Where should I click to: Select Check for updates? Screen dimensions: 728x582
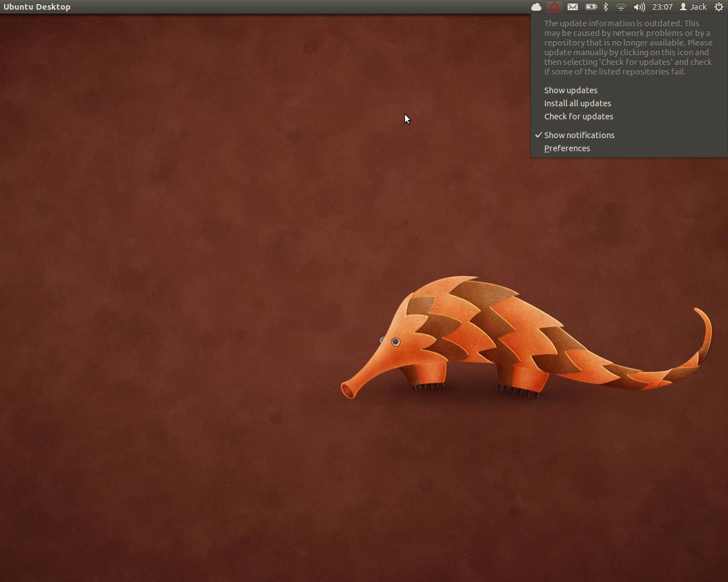(629, 117)
